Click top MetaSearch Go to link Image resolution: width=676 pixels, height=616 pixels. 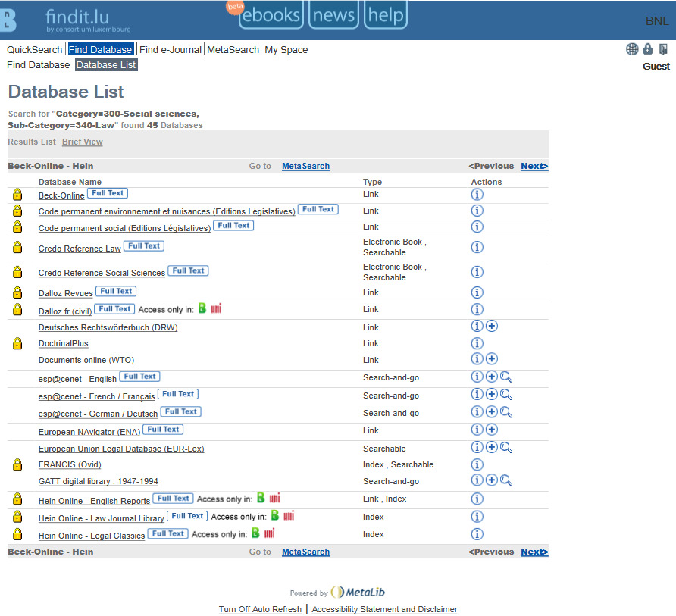[x=305, y=166]
